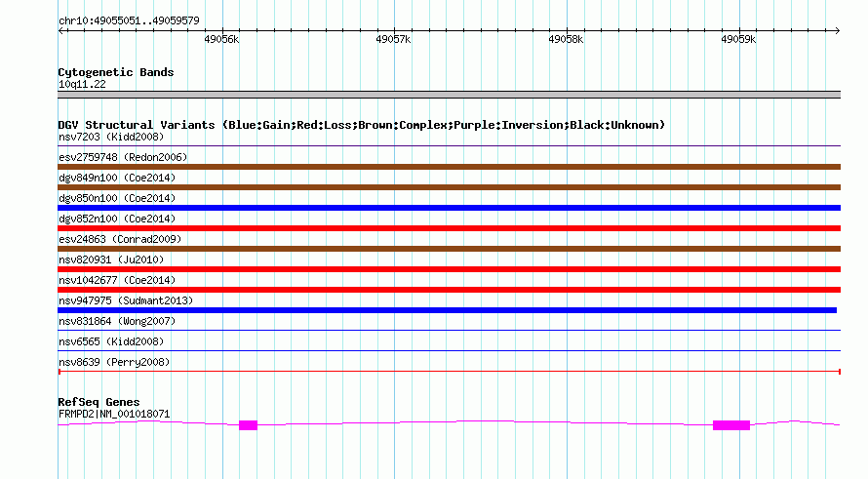Click the nsv6565 (Kidd2008) label

111,341
